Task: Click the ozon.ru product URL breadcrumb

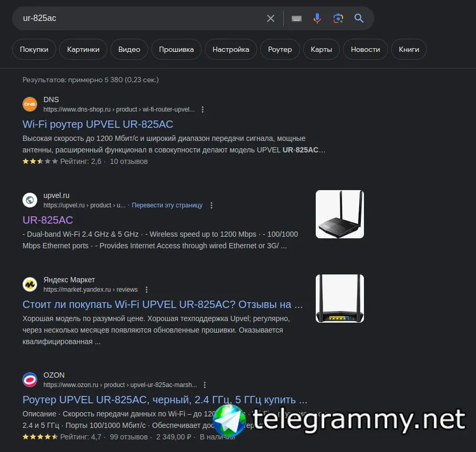Action: pos(120,385)
